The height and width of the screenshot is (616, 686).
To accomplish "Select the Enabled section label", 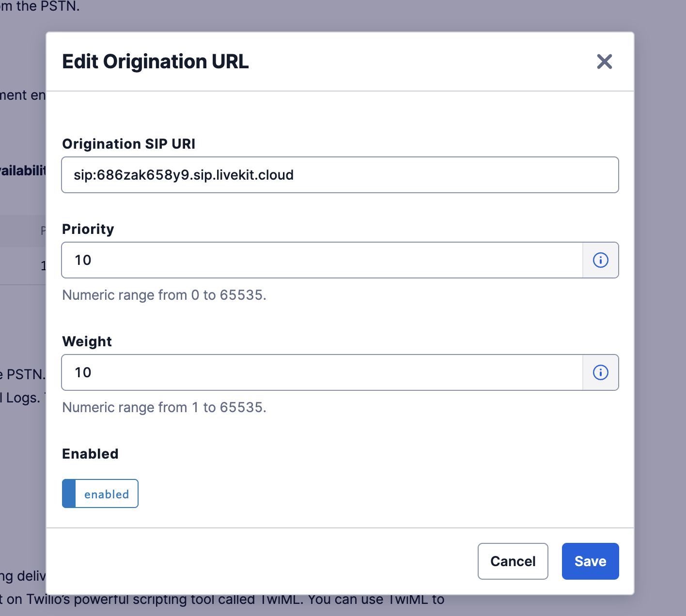I will point(90,454).
